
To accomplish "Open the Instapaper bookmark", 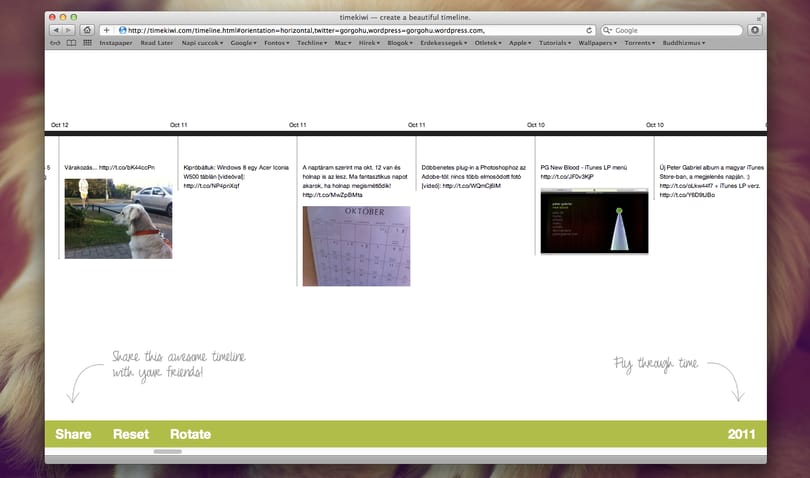I will (116, 43).
